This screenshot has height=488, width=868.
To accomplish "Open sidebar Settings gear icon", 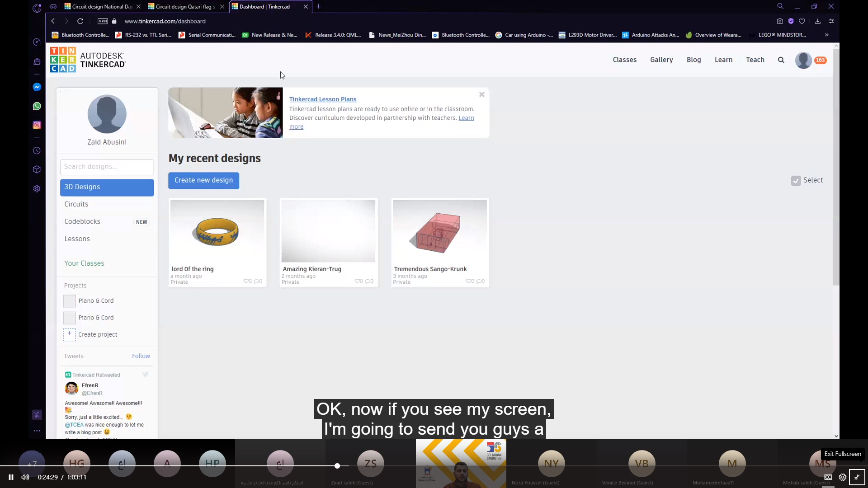I will [x=37, y=188].
